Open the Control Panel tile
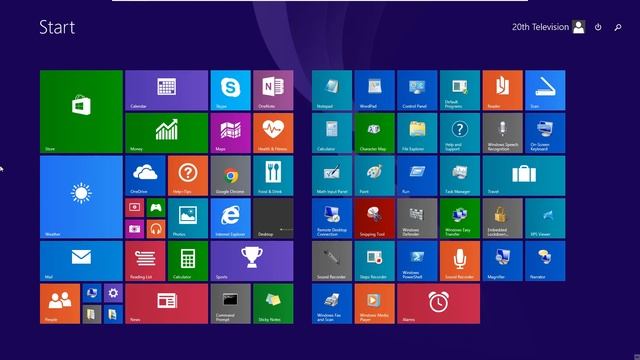The image size is (640, 360). pos(417,90)
